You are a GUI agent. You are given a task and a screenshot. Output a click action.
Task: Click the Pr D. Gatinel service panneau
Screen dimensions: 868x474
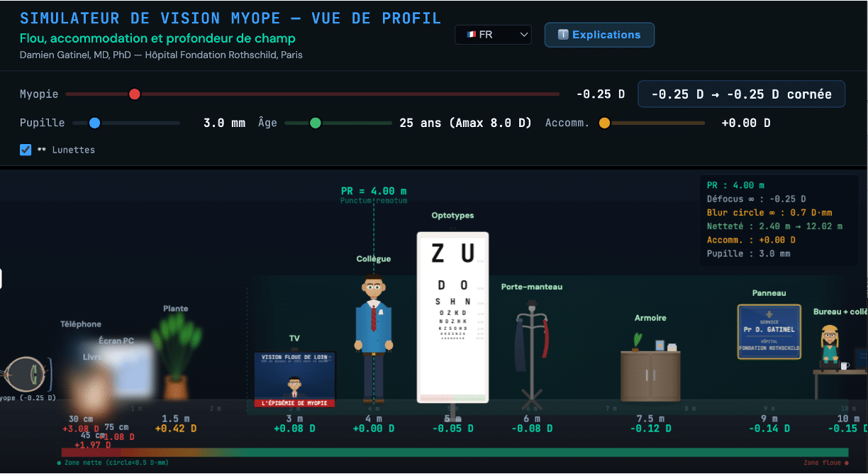click(x=769, y=331)
